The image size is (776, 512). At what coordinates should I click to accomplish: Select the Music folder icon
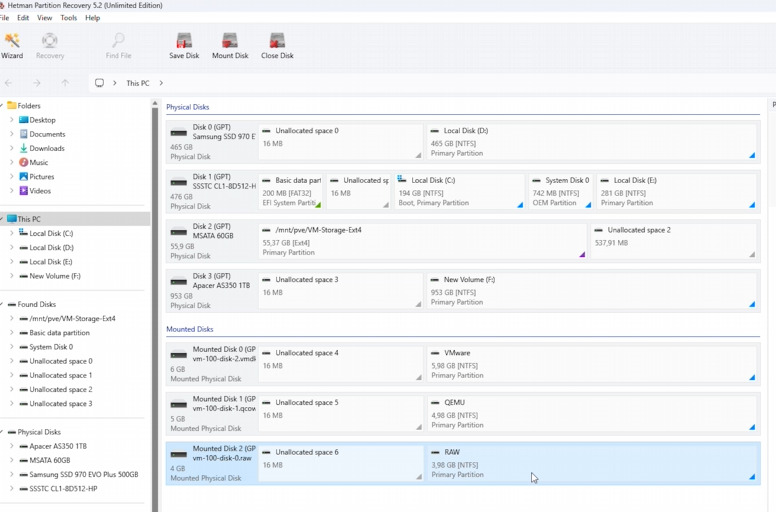coord(23,162)
